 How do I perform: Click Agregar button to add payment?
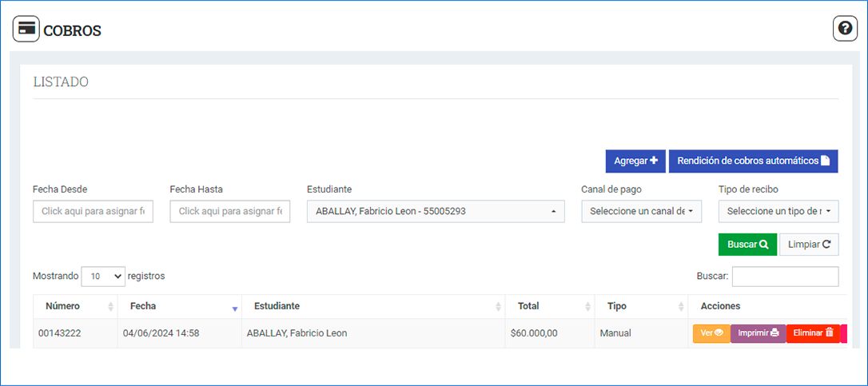(635, 161)
